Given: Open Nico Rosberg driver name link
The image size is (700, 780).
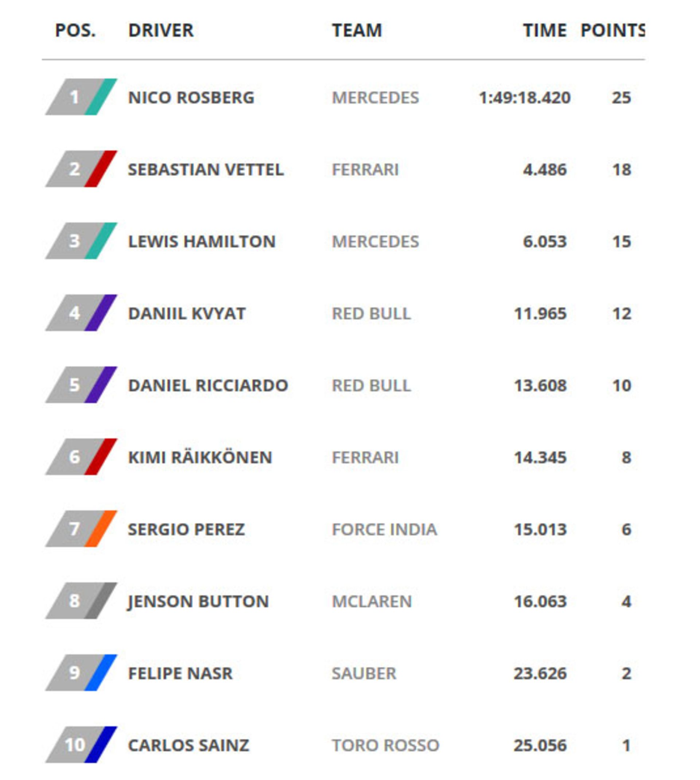Looking at the screenshot, I should coord(191,98).
